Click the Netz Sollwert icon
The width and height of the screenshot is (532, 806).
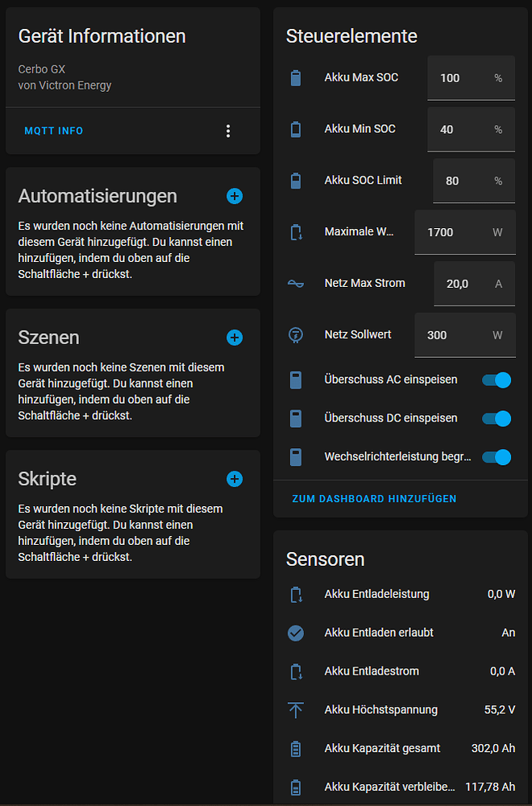[x=296, y=334]
